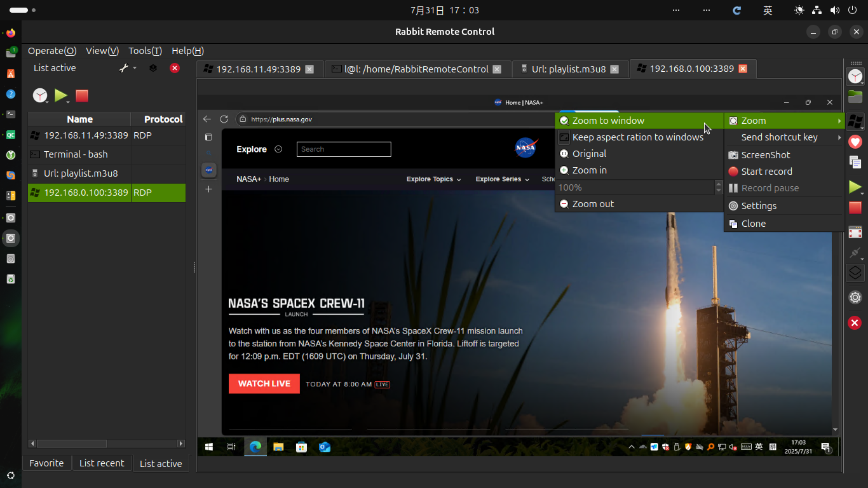Click the Windows logo icon on right sidebar
The image size is (868, 488).
(x=855, y=120)
